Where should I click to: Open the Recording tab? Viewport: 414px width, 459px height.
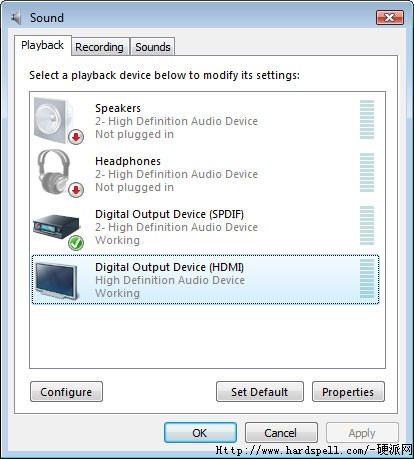(99, 47)
